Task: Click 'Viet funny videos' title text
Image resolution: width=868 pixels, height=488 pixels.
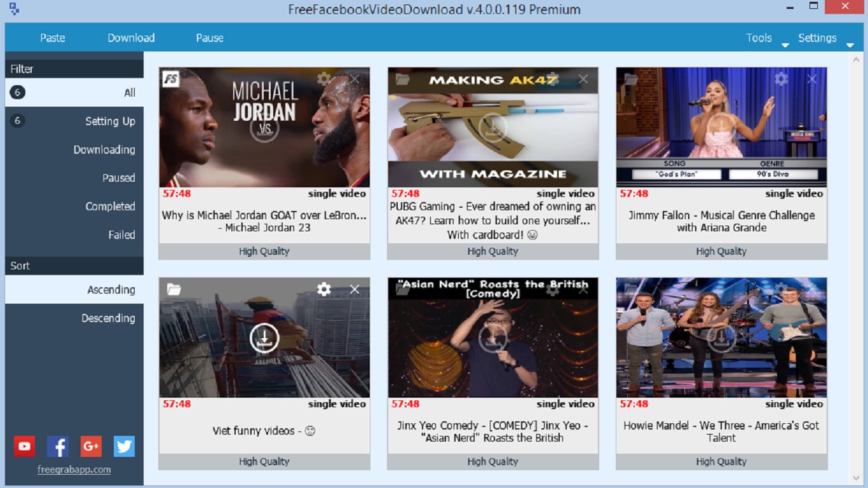Action: coord(264,431)
